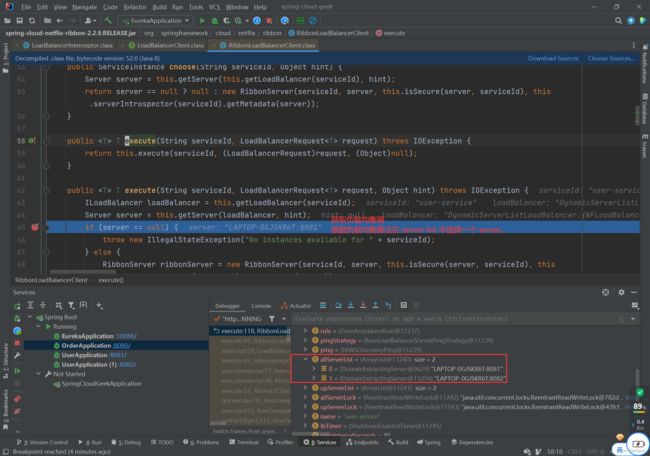Click the Group By icon in Services toolbar
The height and width of the screenshot is (456, 650).
coord(59,305)
